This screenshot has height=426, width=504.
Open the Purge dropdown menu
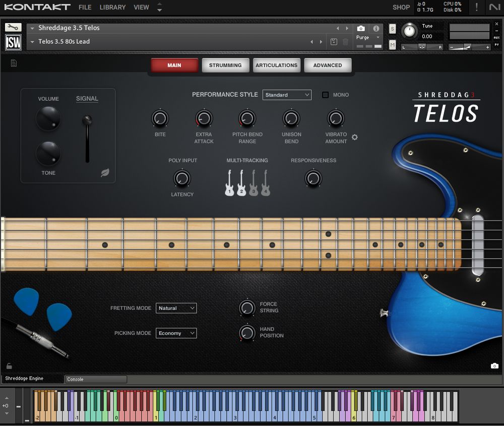368,38
